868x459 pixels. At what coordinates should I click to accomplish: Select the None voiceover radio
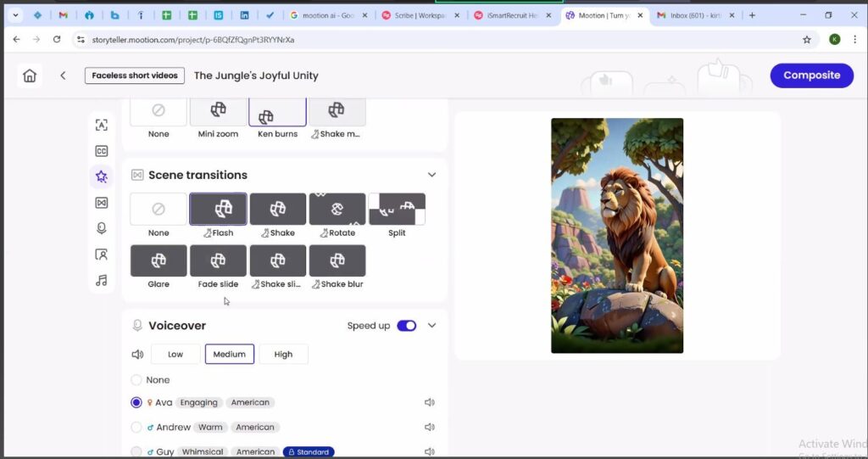[x=136, y=380]
